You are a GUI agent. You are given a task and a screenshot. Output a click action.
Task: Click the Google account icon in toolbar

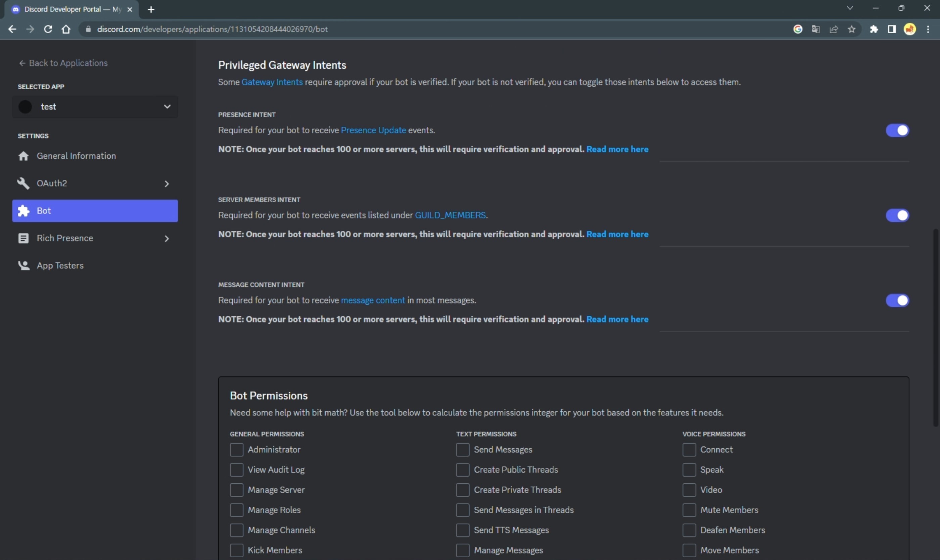click(798, 29)
